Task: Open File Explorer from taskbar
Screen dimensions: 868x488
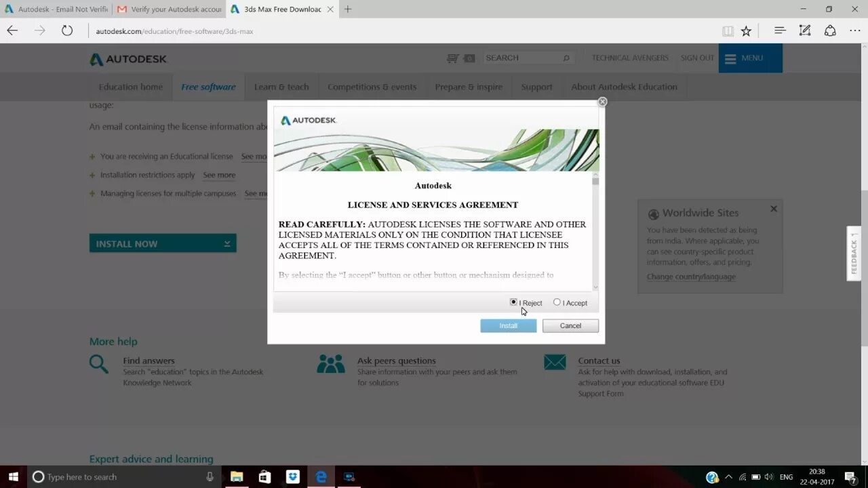Action: [x=237, y=476]
